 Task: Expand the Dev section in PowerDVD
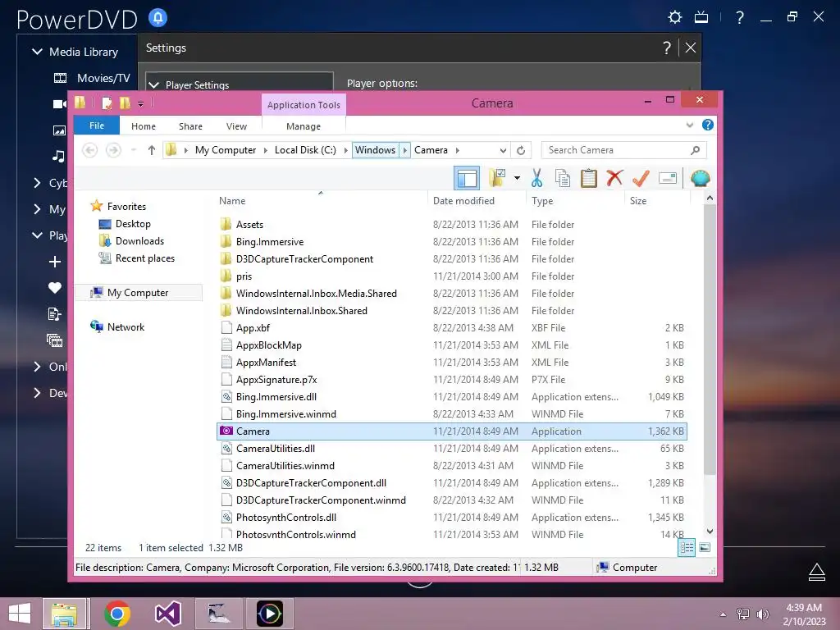(x=37, y=393)
